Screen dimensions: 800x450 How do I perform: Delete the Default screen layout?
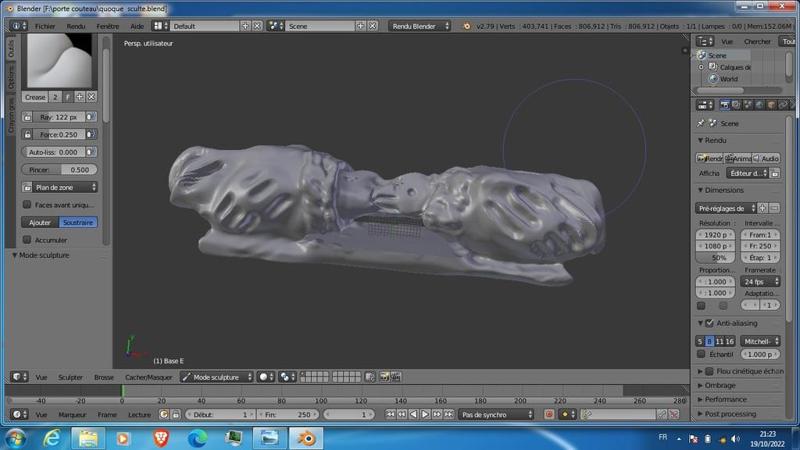(x=257, y=26)
